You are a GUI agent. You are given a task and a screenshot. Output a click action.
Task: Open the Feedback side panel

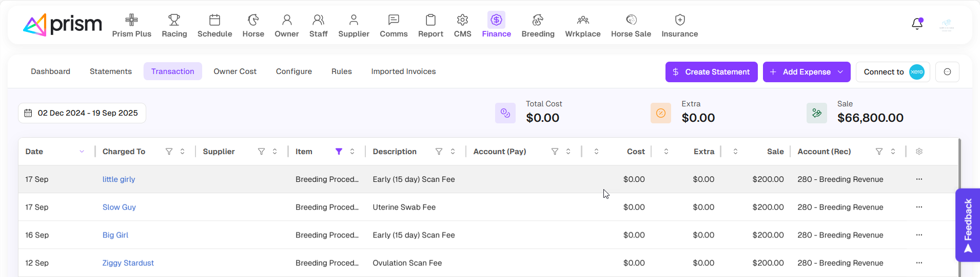pos(968,225)
